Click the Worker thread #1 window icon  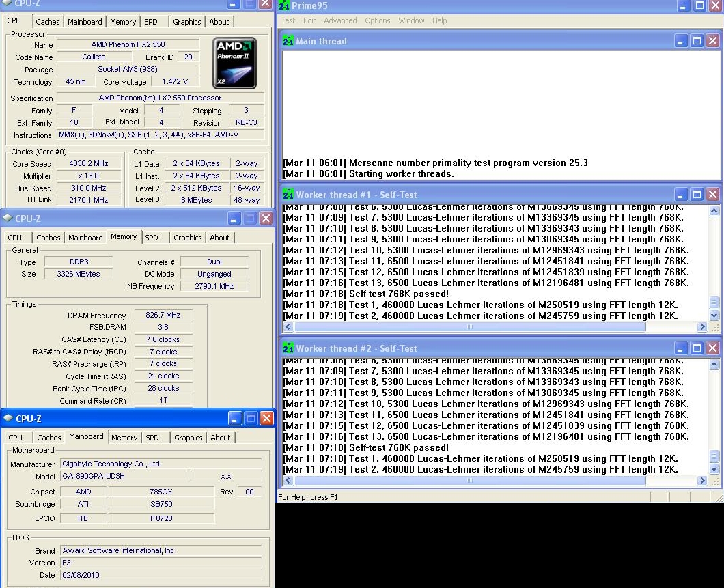tap(288, 195)
